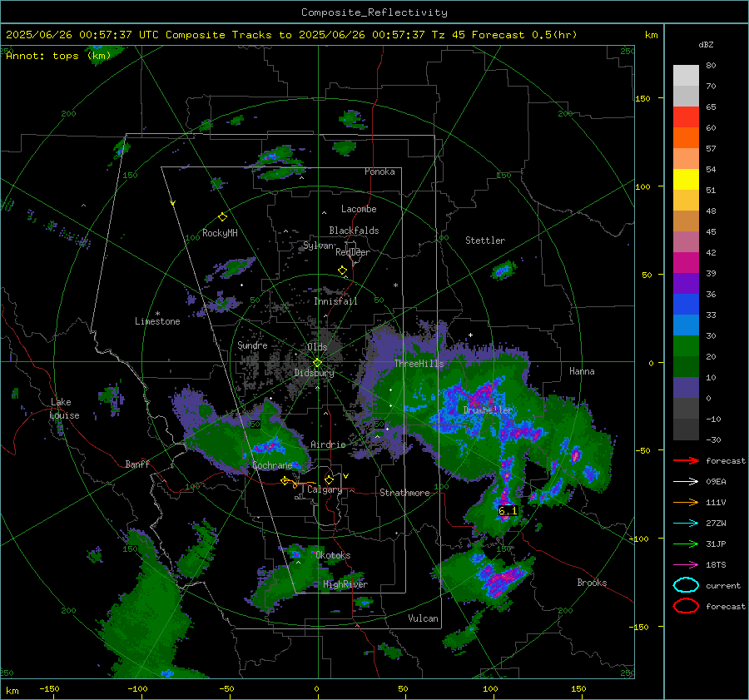This screenshot has height=700, width=749.
Task: Click the Drumheller city label
Action: pos(488,410)
